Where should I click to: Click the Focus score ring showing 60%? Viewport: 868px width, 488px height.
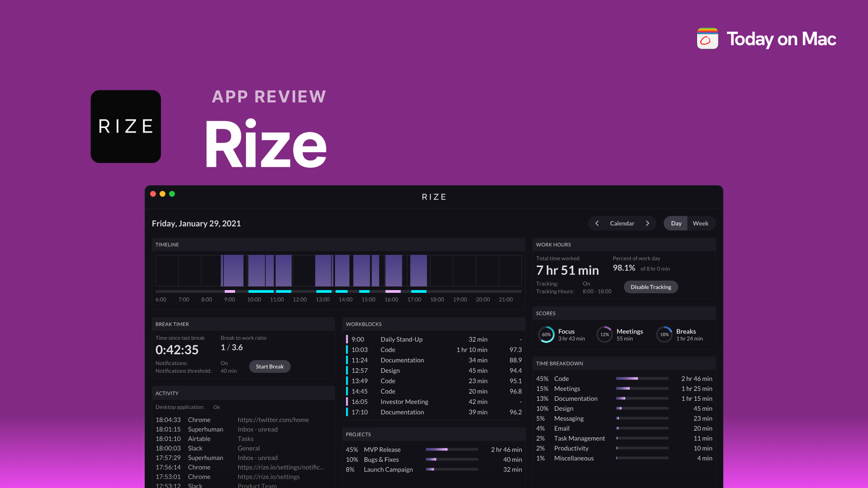tap(547, 334)
